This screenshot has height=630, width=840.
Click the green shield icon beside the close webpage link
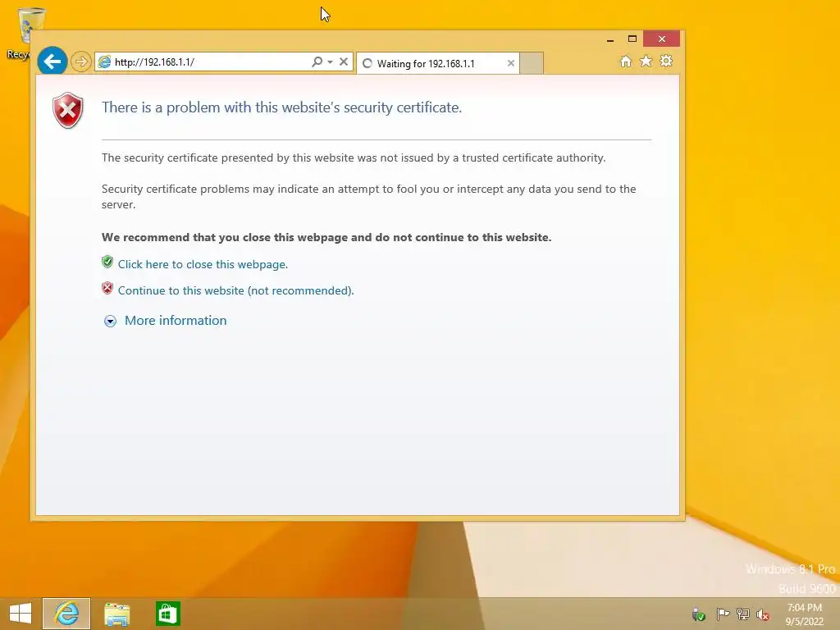(x=107, y=262)
